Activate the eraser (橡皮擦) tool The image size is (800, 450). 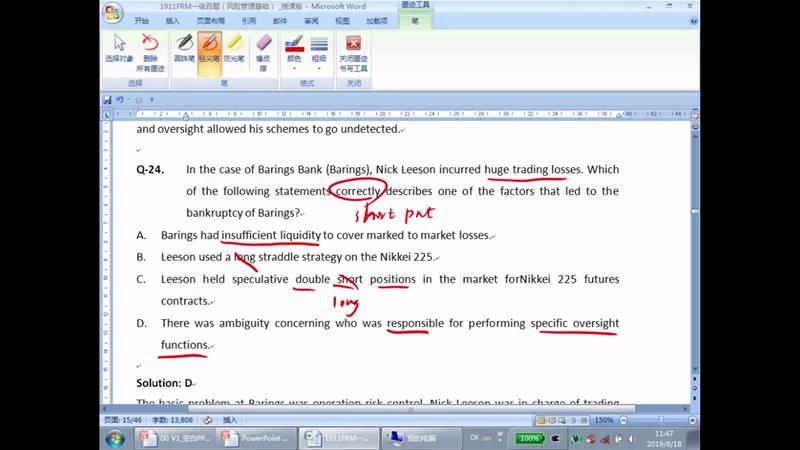pos(264,51)
